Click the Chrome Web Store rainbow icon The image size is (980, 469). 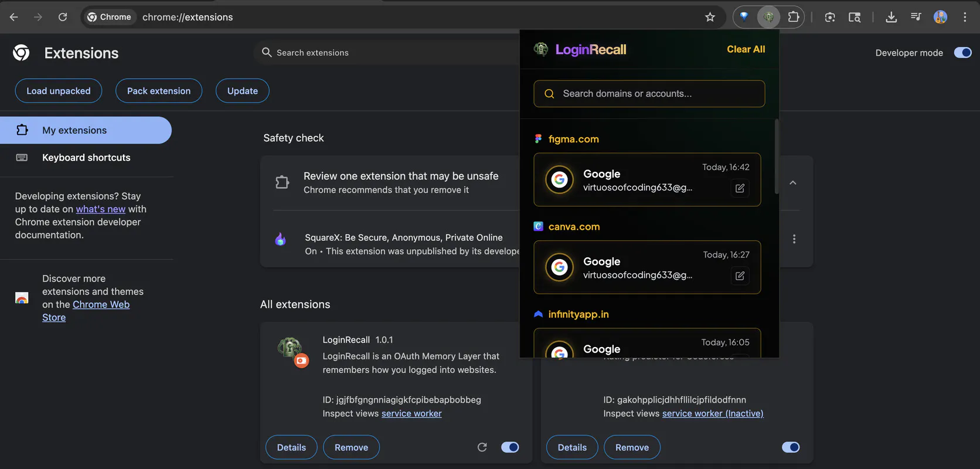[x=22, y=298]
